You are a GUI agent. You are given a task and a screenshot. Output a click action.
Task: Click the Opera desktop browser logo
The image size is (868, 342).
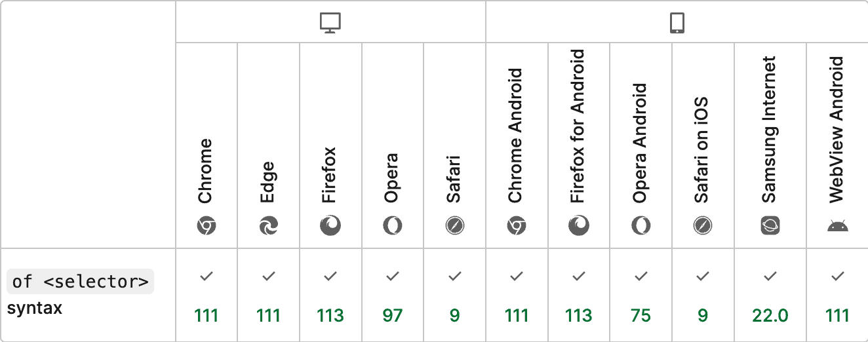tap(393, 227)
